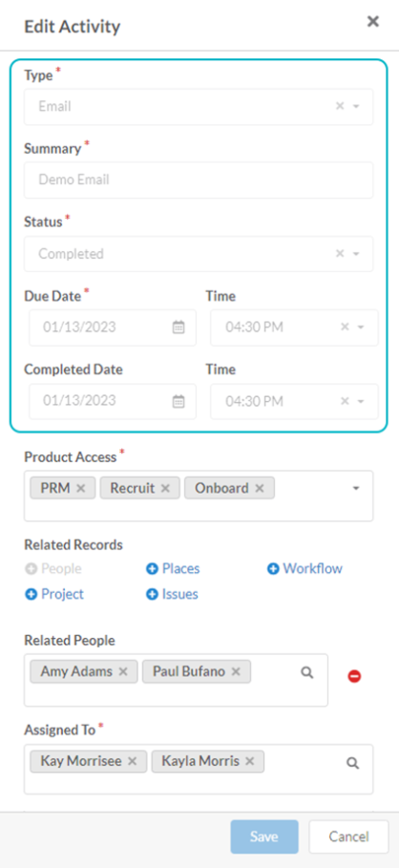Add a Project related record
This screenshot has width=399, height=868.
(x=54, y=594)
